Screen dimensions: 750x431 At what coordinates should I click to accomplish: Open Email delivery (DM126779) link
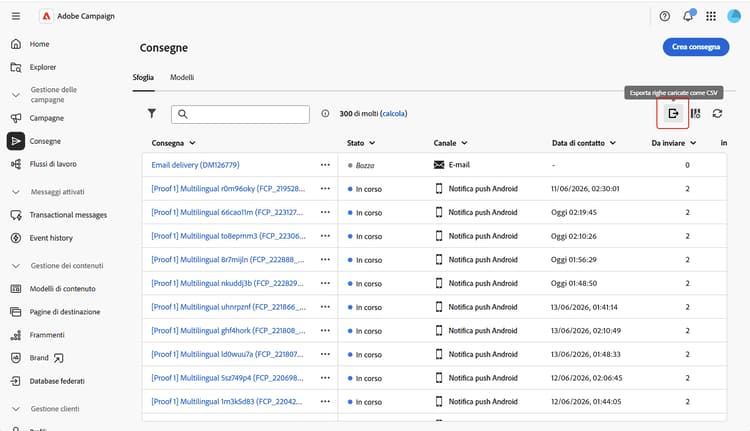tap(195, 165)
